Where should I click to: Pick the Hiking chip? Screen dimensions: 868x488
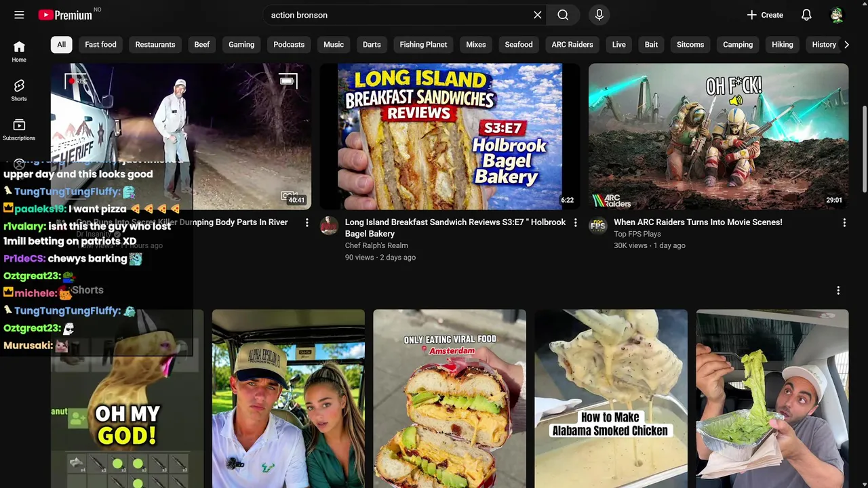coord(783,45)
